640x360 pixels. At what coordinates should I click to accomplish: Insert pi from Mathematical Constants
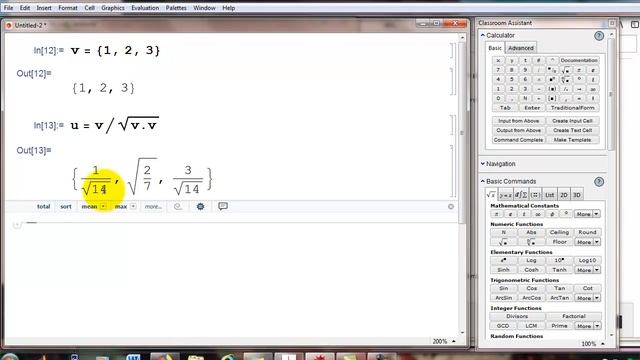click(x=496, y=214)
